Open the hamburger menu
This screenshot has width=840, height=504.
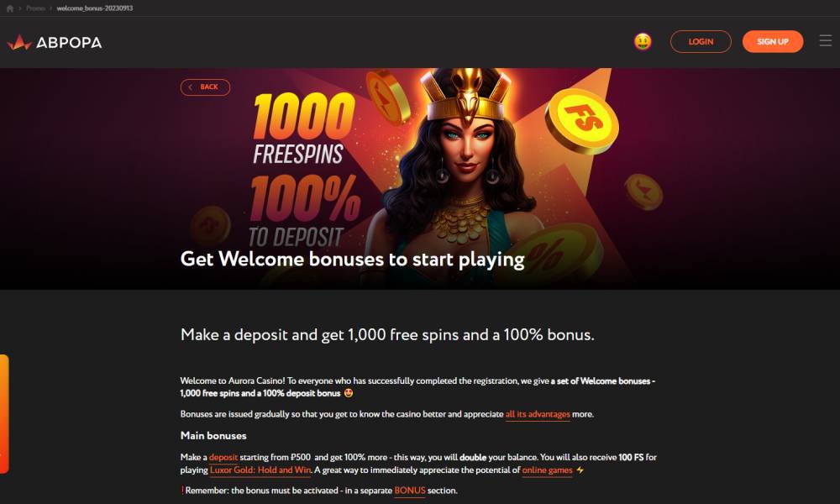pyautogui.click(x=825, y=40)
